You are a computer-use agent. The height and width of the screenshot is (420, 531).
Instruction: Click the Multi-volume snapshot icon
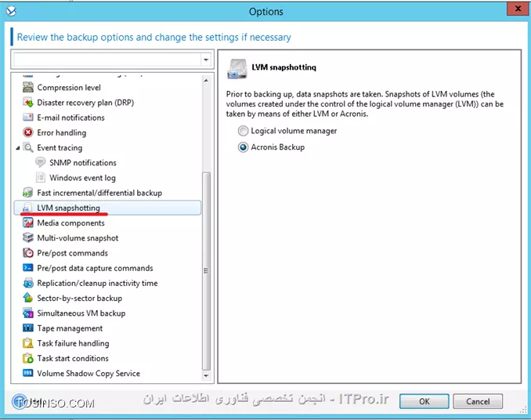tap(27, 237)
